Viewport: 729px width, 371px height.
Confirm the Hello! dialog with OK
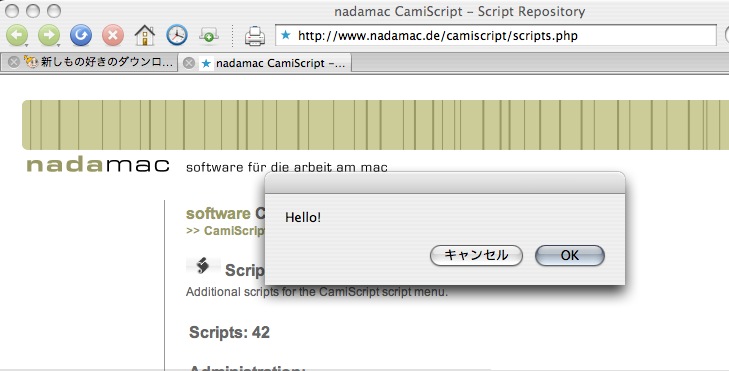(x=570, y=255)
